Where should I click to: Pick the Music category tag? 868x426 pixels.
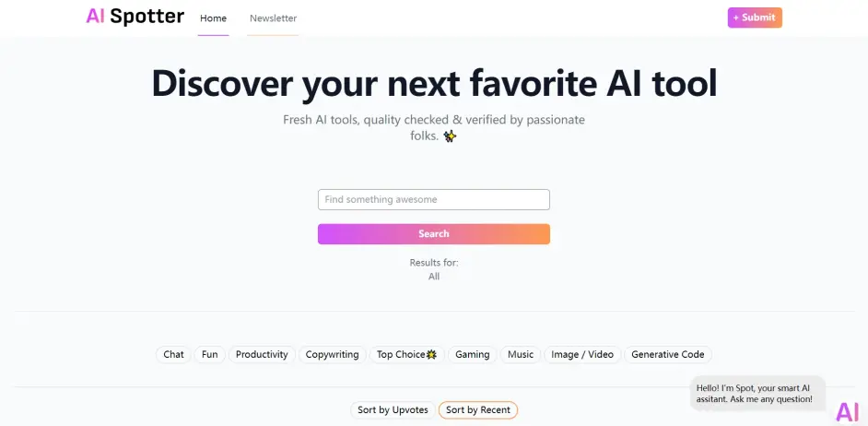coord(521,354)
